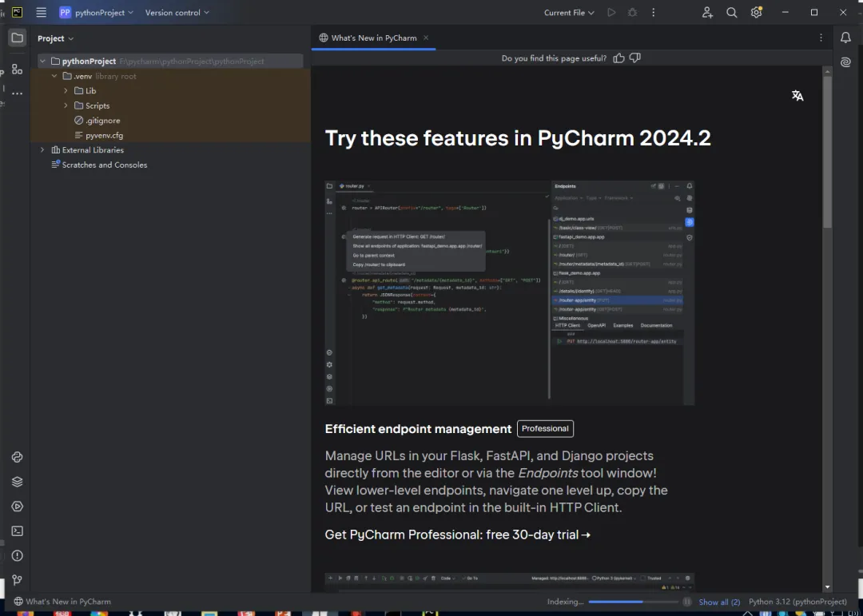Click 'Do you find this page useful?' text

[x=555, y=58]
